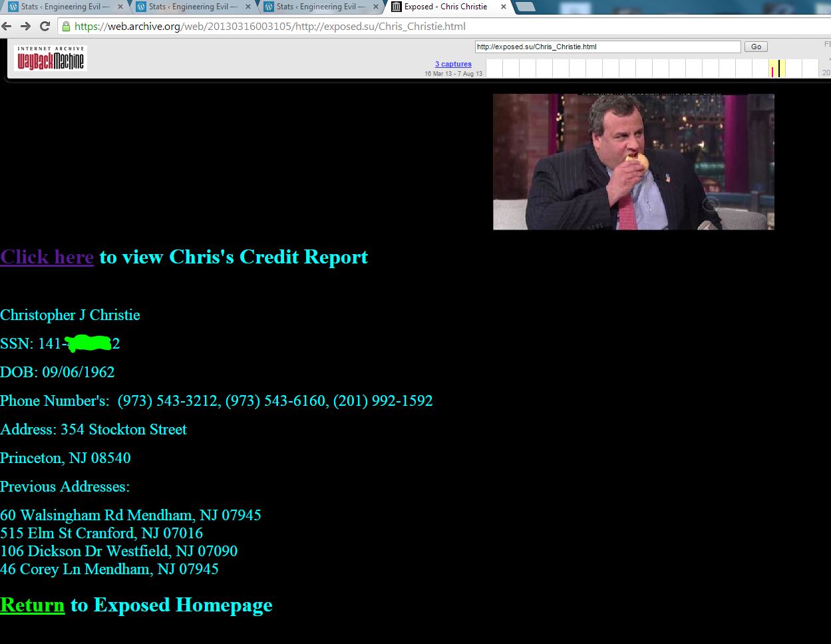Select the black marker on capture timeline

[x=779, y=69]
